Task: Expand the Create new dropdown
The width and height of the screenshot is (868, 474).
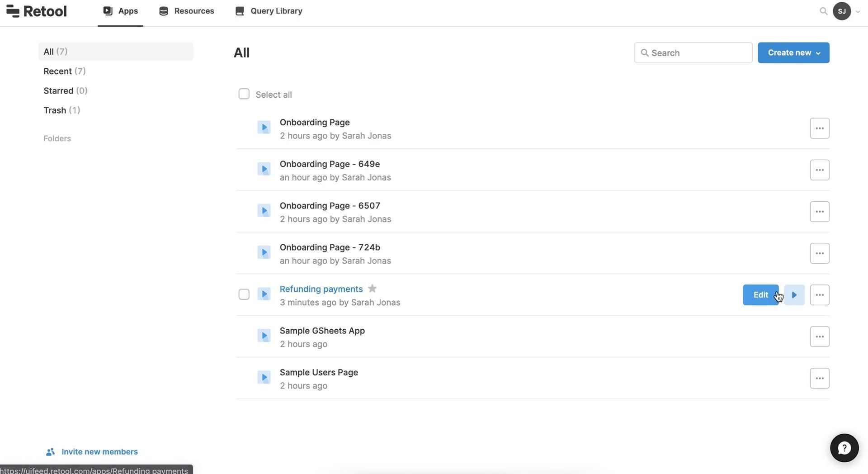Action: pyautogui.click(x=793, y=53)
